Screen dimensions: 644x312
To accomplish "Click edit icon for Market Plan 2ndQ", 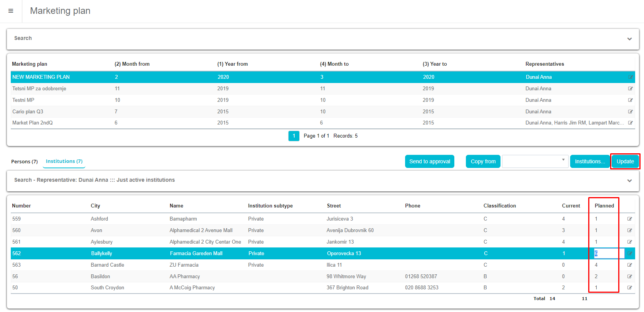I will click(630, 123).
